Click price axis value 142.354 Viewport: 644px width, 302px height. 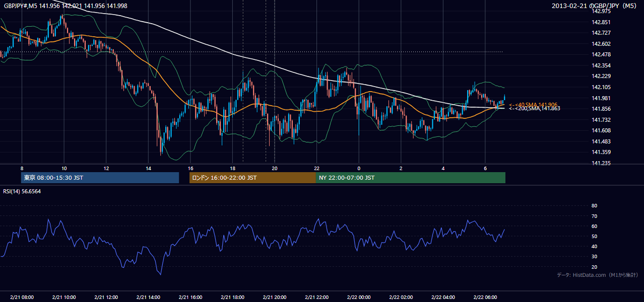coord(601,65)
